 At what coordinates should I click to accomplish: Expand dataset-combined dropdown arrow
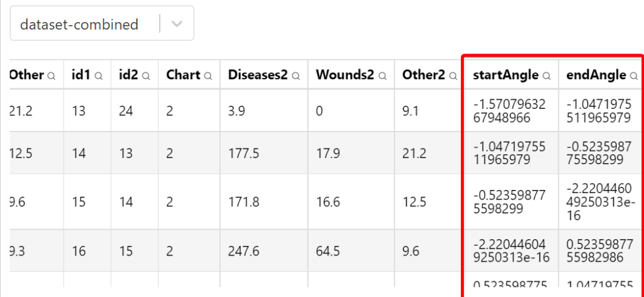177,25
